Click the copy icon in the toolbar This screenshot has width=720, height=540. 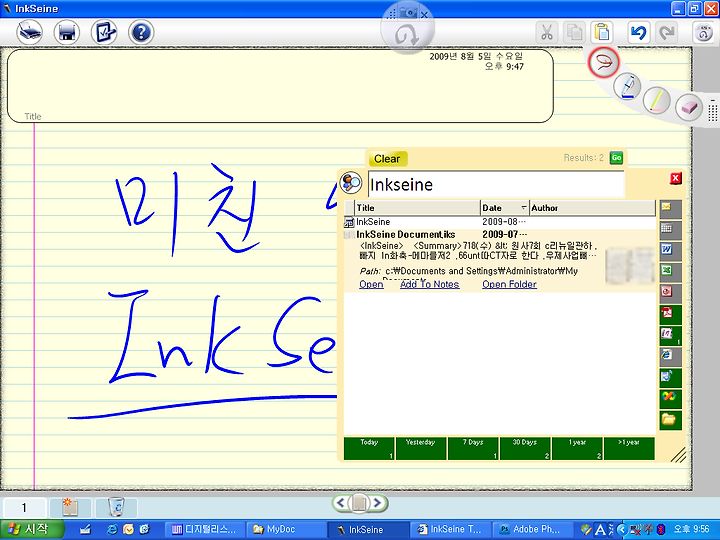(574, 33)
